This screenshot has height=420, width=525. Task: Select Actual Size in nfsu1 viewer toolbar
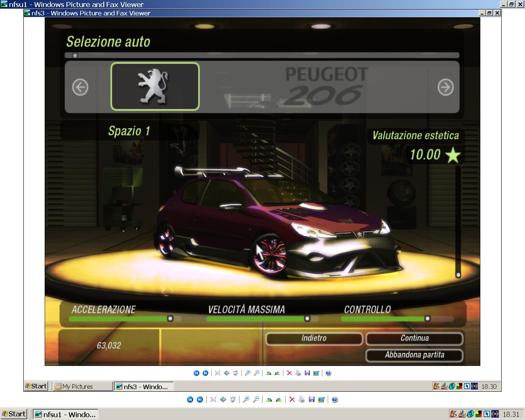[223, 399]
